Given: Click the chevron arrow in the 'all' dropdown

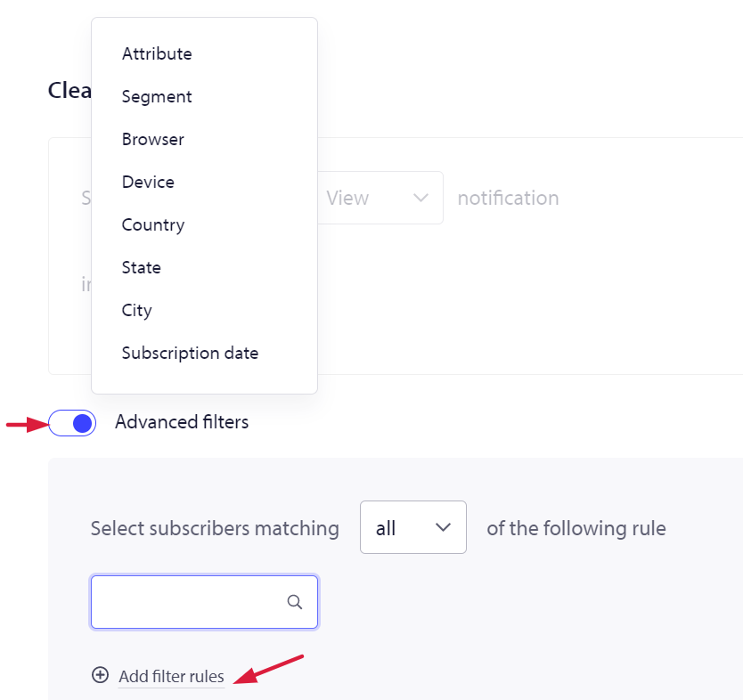Looking at the screenshot, I should (x=443, y=527).
